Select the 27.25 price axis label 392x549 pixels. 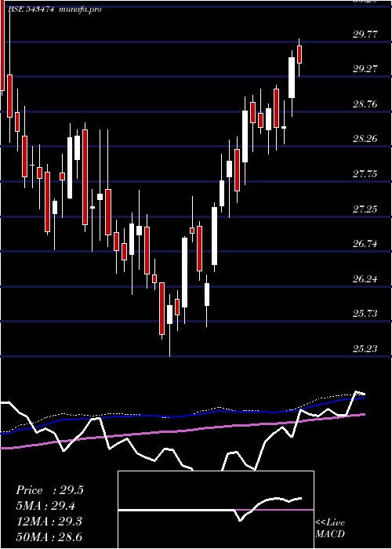click(365, 209)
